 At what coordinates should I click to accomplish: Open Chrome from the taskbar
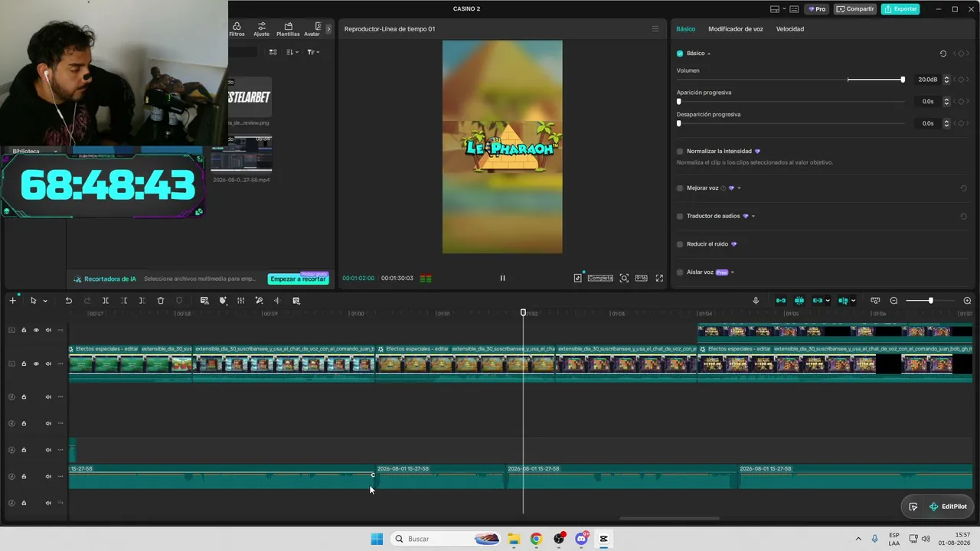click(x=536, y=539)
